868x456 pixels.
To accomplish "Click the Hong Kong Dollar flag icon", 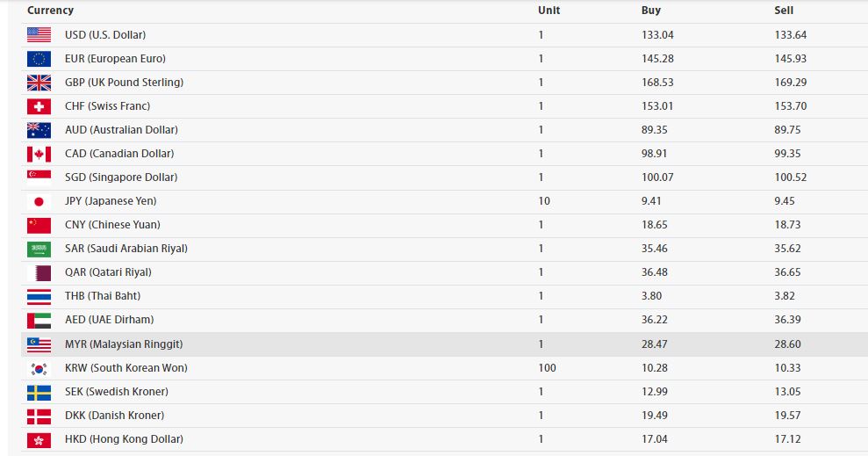I will (39, 439).
